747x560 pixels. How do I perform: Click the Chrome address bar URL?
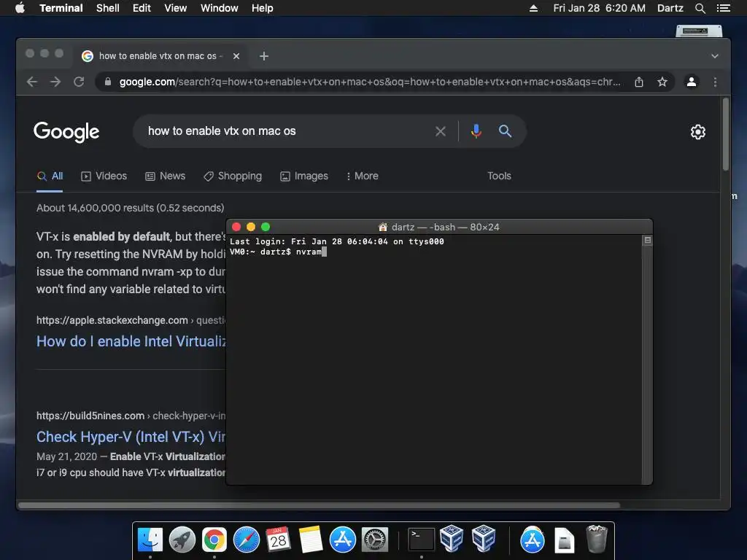pyautogui.click(x=370, y=82)
